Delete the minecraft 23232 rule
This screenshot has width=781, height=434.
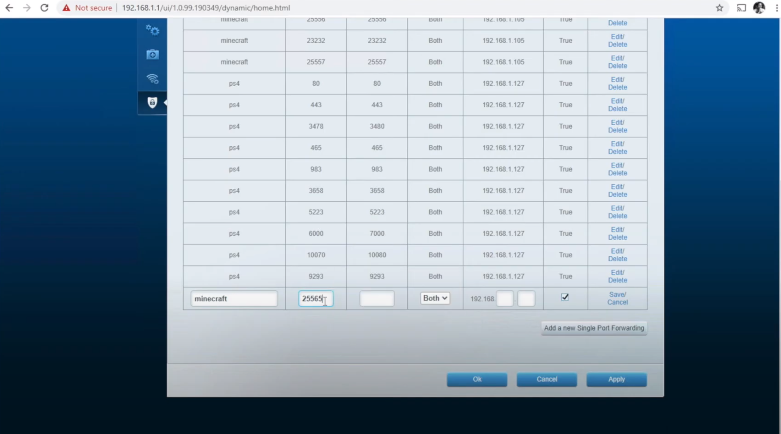coord(618,44)
